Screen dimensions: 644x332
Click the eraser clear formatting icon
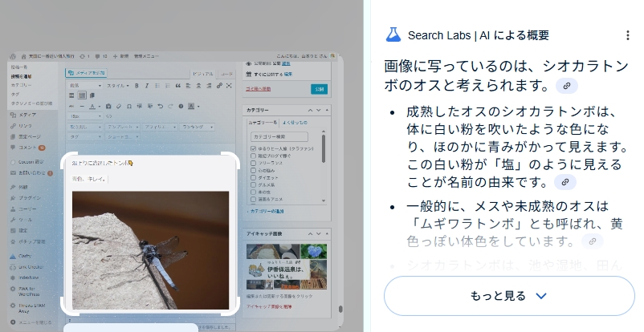(x=119, y=107)
